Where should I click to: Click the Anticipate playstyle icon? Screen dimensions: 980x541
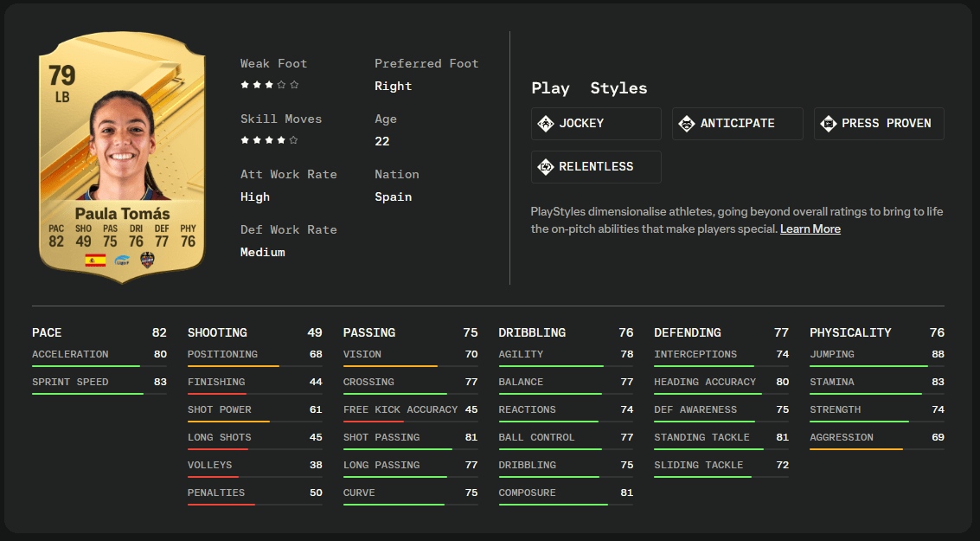[x=687, y=123]
